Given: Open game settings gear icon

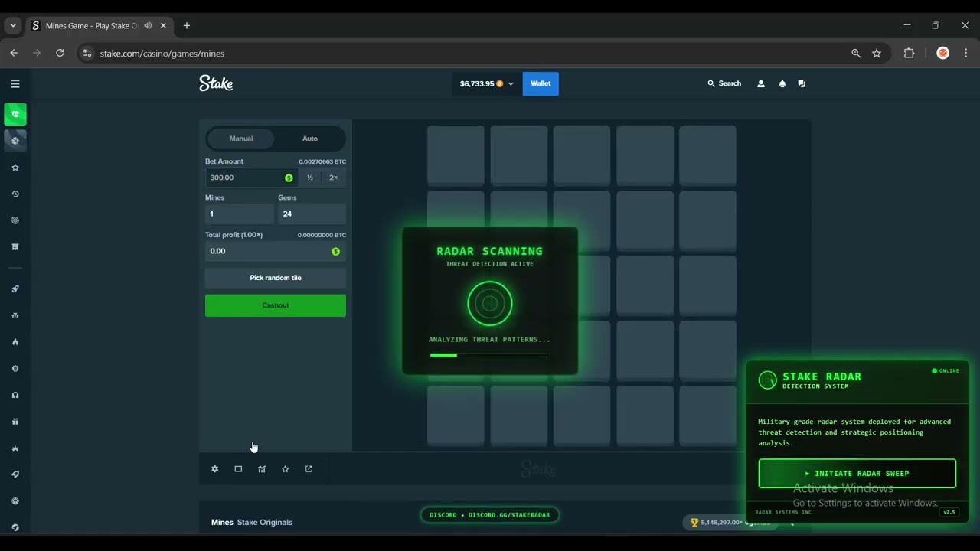Looking at the screenshot, I should (x=214, y=469).
